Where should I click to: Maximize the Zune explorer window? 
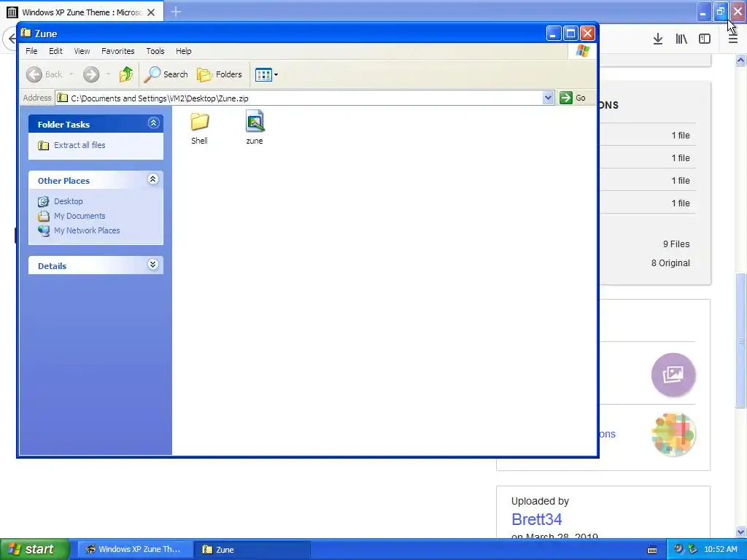[x=570, y=34]
